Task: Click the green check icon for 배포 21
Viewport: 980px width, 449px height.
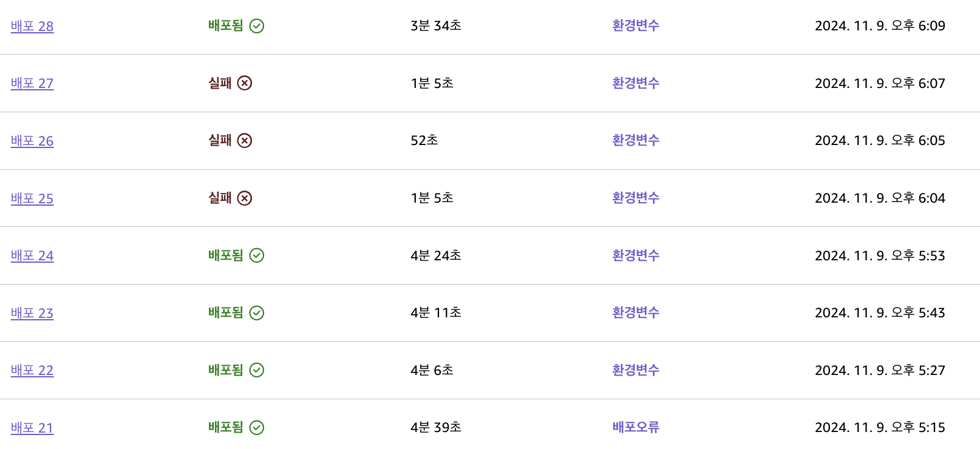Action: click(257, 428)
